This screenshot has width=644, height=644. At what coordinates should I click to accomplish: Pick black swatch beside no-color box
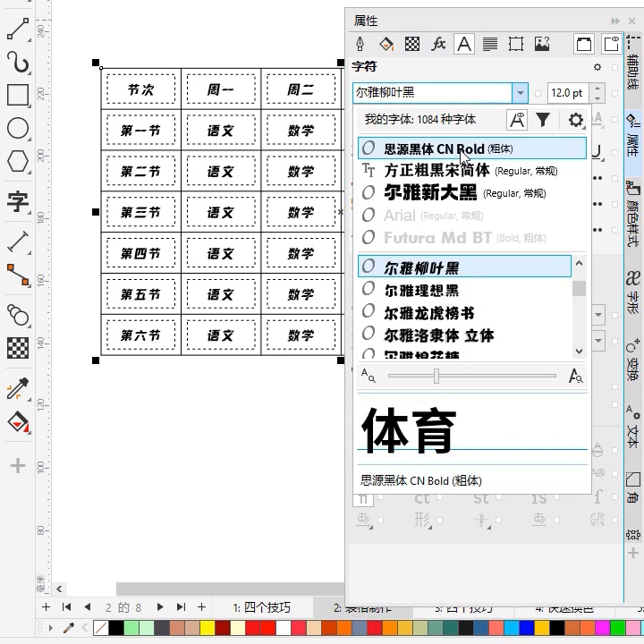pos(116,628)
